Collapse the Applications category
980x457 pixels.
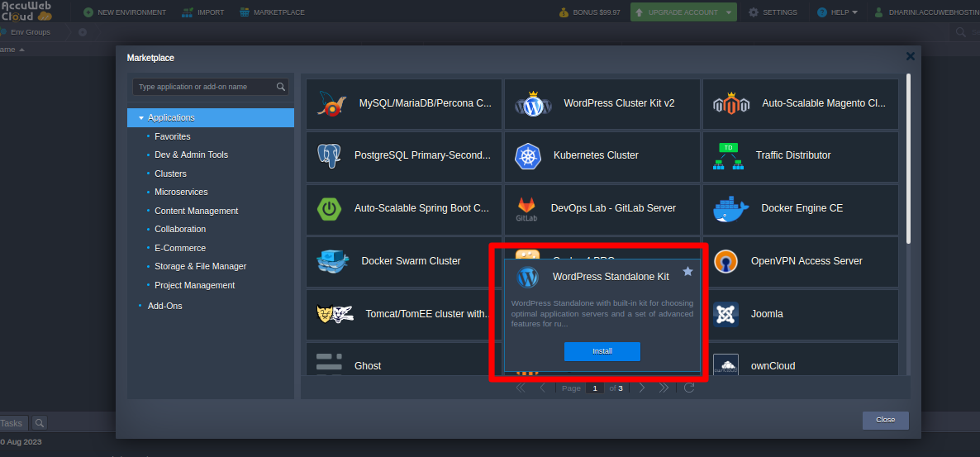(141, 118)
